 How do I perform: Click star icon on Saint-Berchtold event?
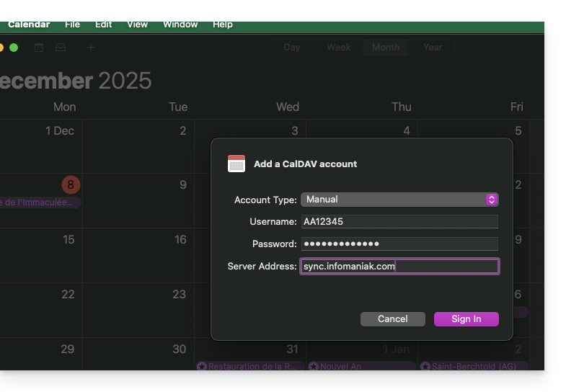pyautogui.click(x=425, y=367)
